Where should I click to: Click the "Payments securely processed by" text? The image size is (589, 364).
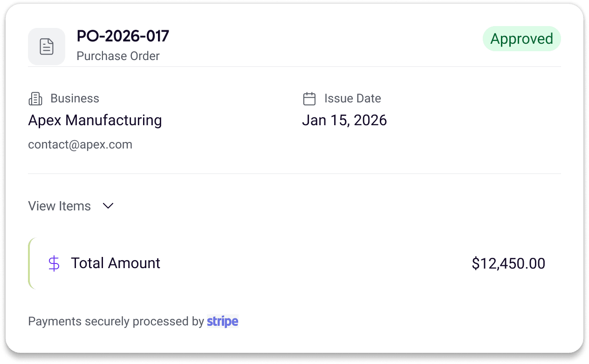pos(116,321)
